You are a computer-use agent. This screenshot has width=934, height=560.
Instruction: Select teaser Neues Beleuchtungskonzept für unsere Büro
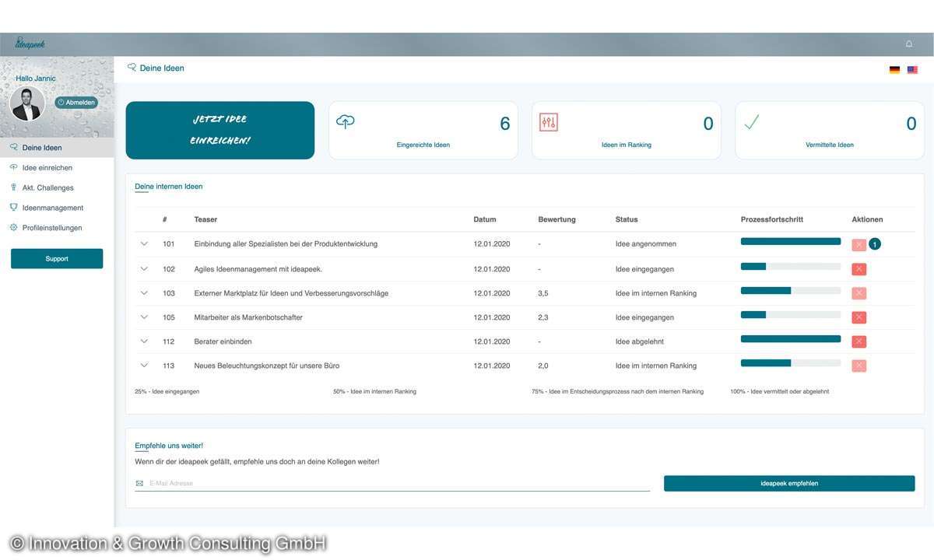tap(267, 366)
